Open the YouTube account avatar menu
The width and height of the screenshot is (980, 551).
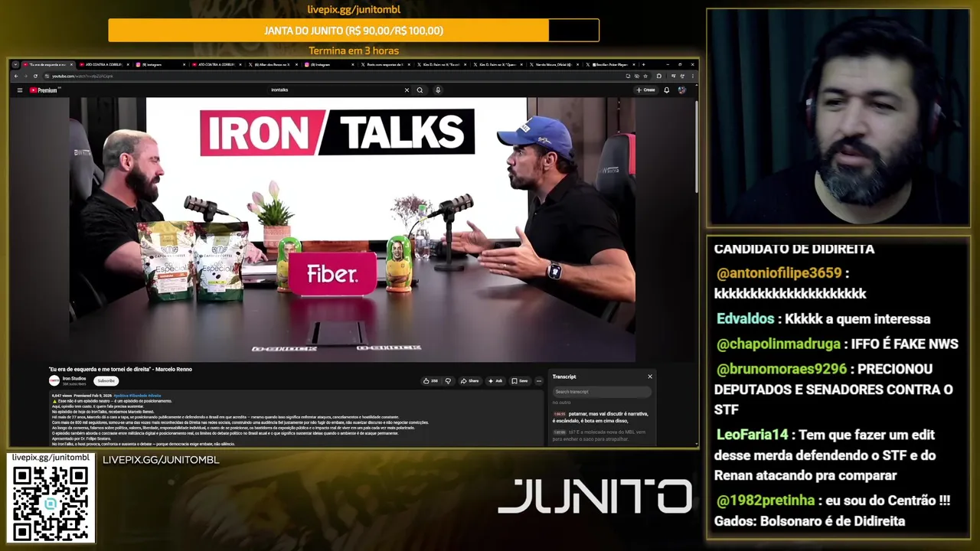point(681,90)
